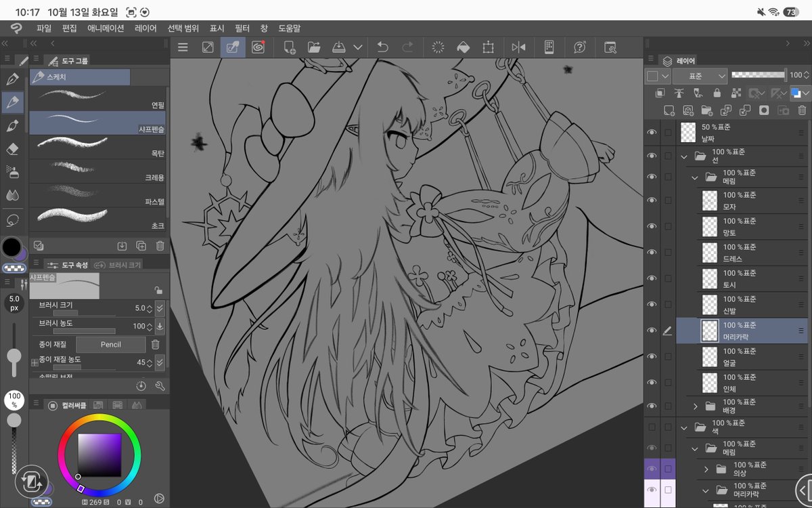Screen dimensions: 812x508
Task: Hide the 얼굴 layer via its eye icon
Action: [652, 357]
